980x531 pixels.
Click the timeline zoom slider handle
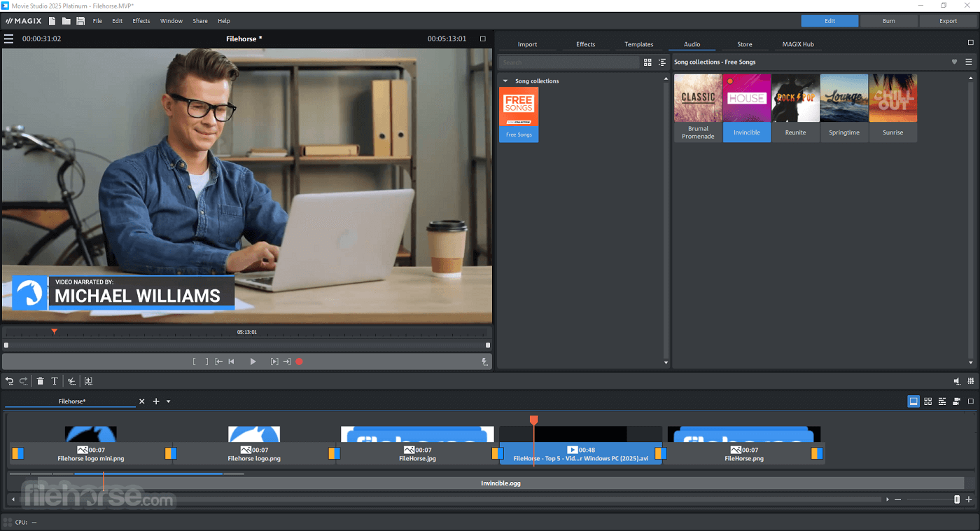[957, 499]
